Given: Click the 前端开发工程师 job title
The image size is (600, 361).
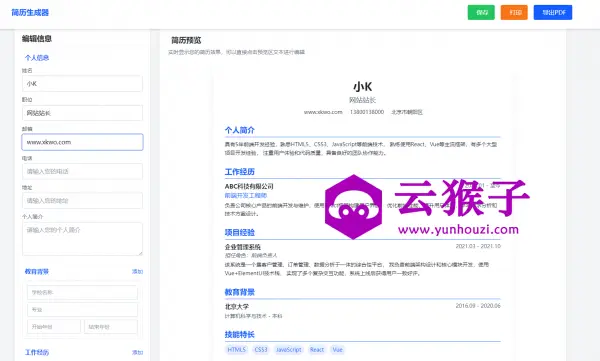Looking at the screenshot, I should (x=246, y=196).
